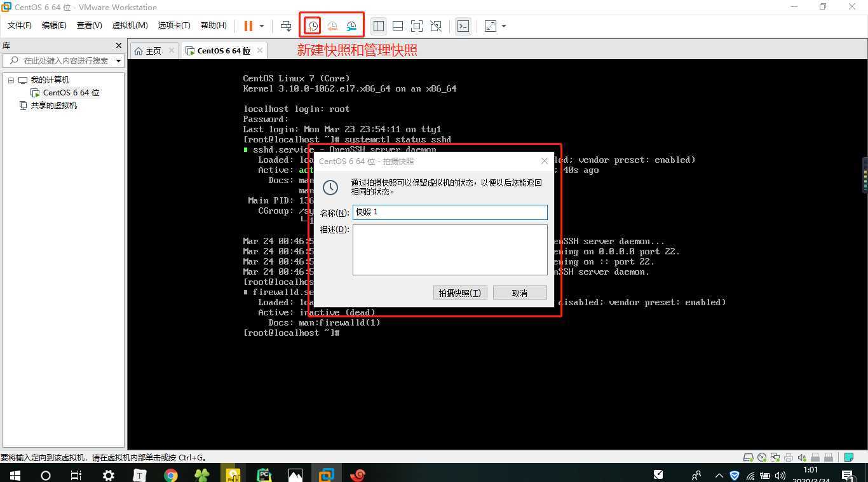Open Settings gear on the taskbar
The width and height of the screenshot is (868, 482).
108,474
